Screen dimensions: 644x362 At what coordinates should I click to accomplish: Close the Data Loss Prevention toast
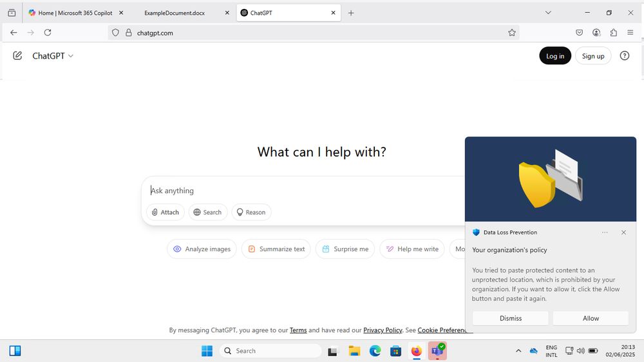(x=623, y=233)
